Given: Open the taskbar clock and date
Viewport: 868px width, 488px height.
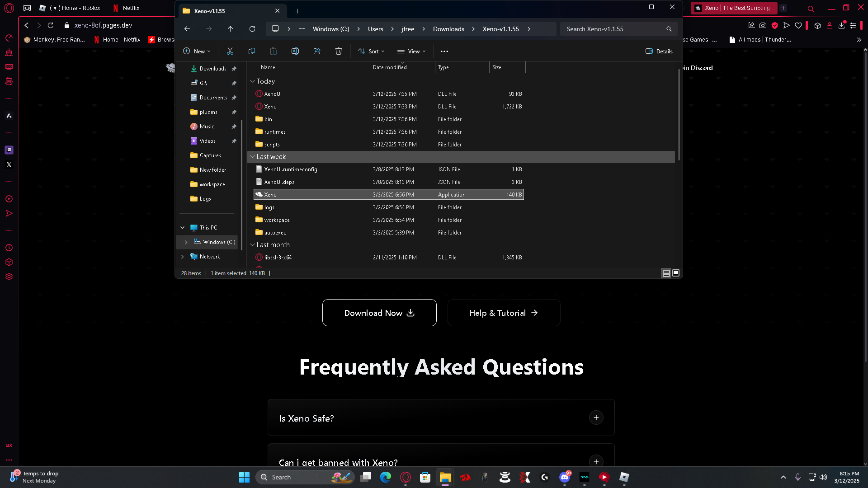Looking at the screenshot, I should [847, 477].
